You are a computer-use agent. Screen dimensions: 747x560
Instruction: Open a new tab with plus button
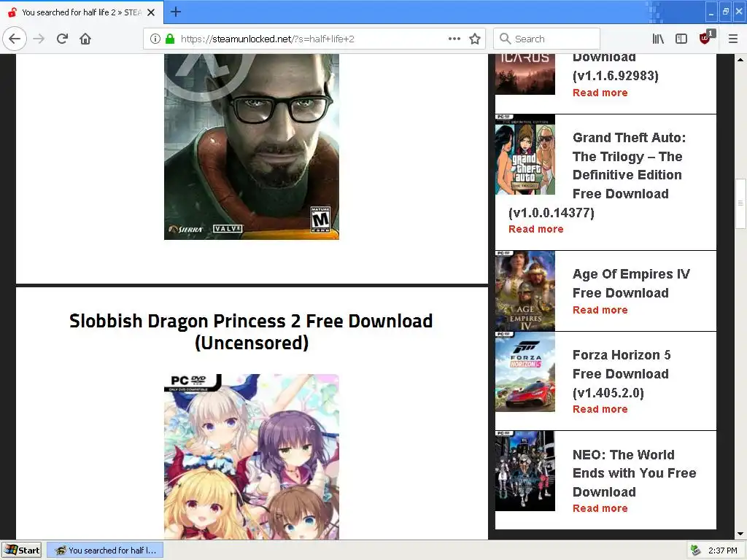176,12
